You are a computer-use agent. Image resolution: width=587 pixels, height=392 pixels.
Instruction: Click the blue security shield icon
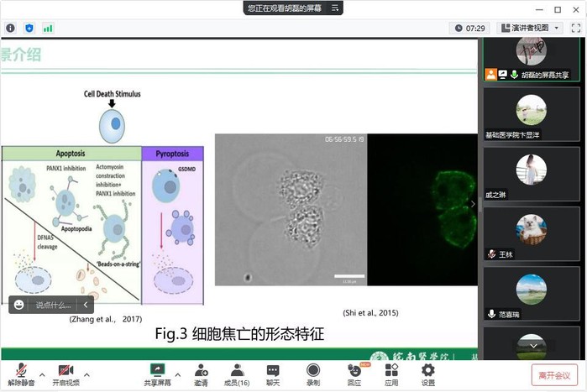(29, 28)
